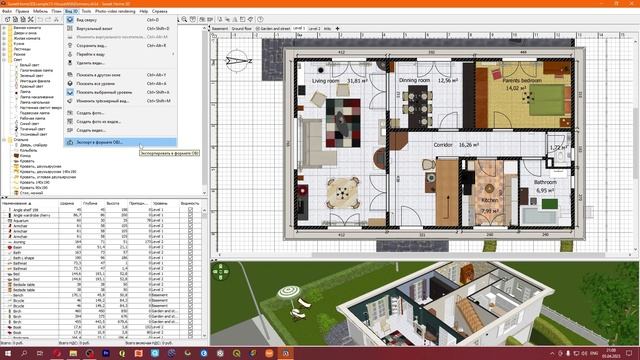Select the Living room label in plan
Image resolution: width=640 pixels, height=360 pixels.
[325, 81]
